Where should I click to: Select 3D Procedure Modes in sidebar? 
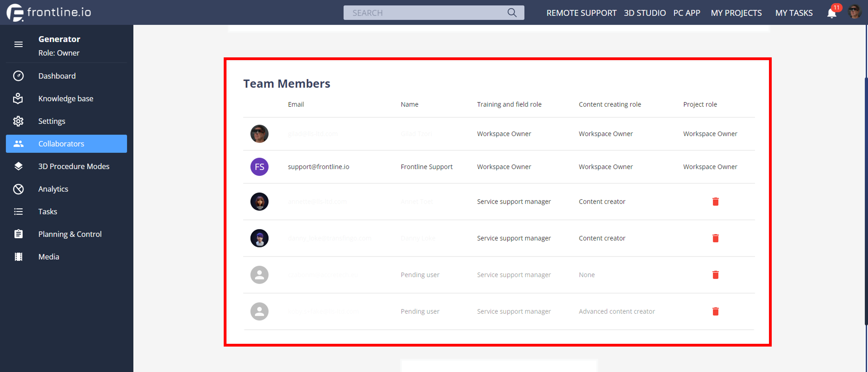(x=74, y=166)
